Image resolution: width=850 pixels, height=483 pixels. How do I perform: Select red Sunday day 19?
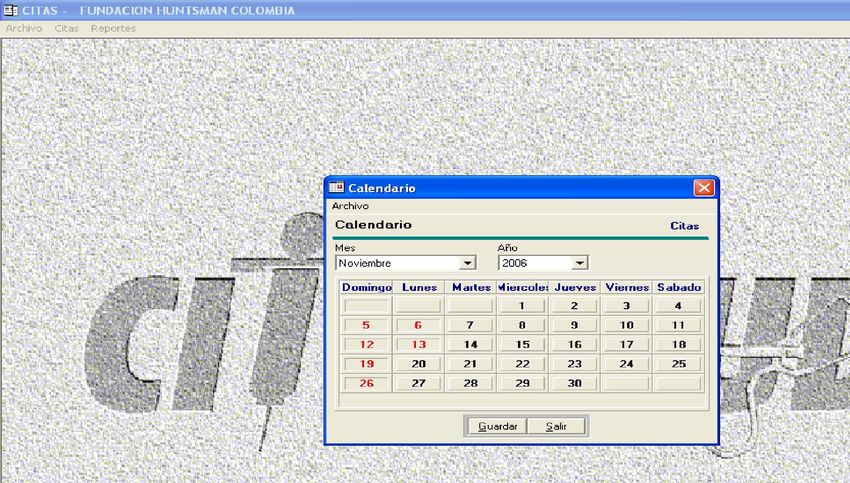[366, 364]
